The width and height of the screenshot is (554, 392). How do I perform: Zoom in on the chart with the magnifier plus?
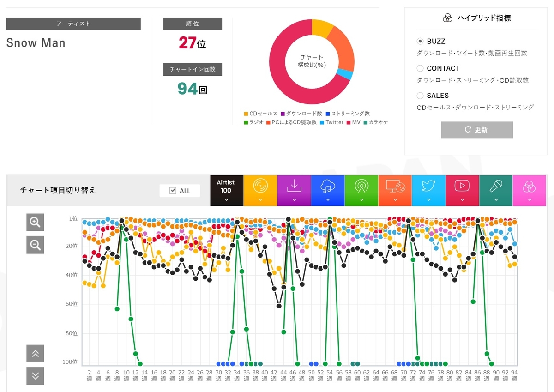(x=35, y=222)
